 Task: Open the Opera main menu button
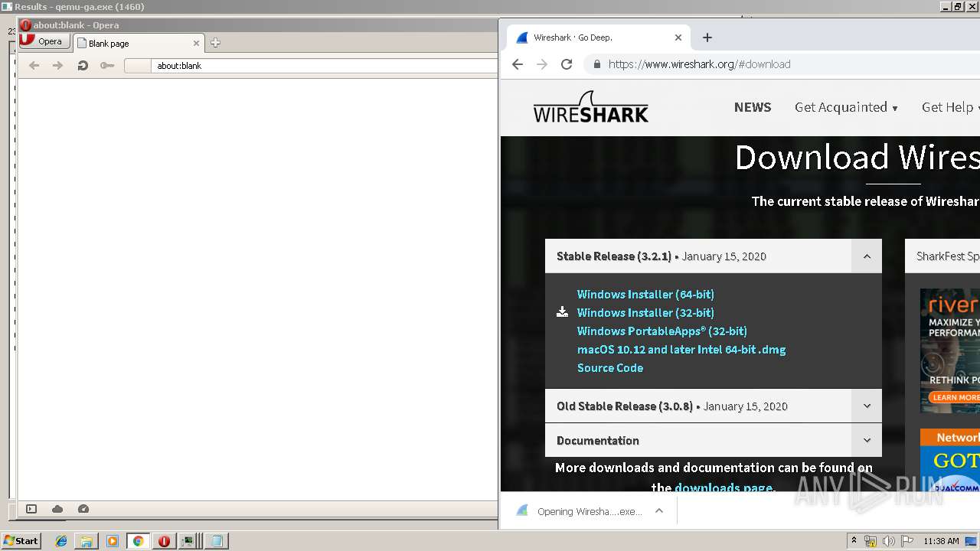pyautogui.click(x=44, y=41)
